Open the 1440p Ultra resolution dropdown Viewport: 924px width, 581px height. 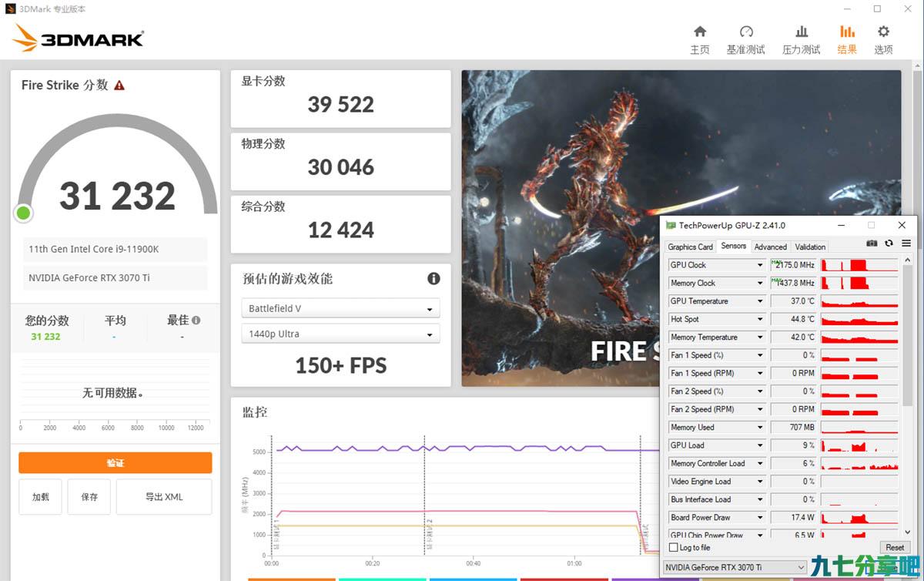click(340, 334)
